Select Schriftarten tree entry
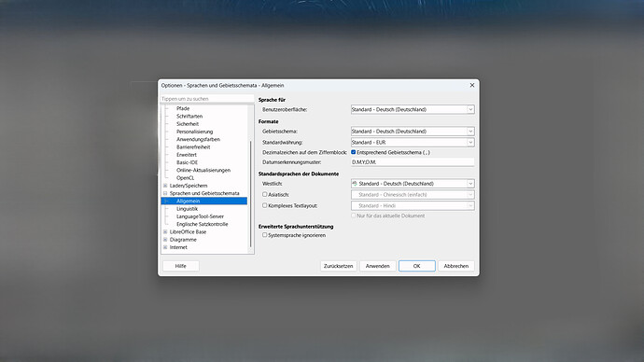The width and height of the screenshot is (644, 362). pyautogui.click(x=189, y=116)
